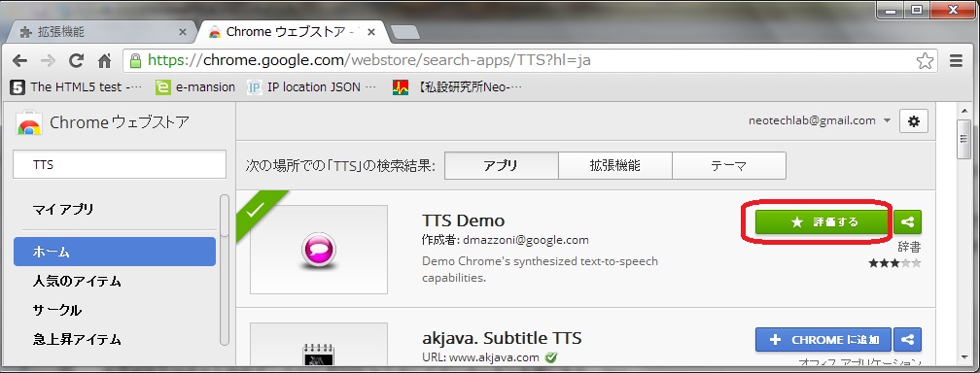The height and width of the screenshot is (373, 980).
Task: Select the アプリ results filter
Action: click(502, 165)
